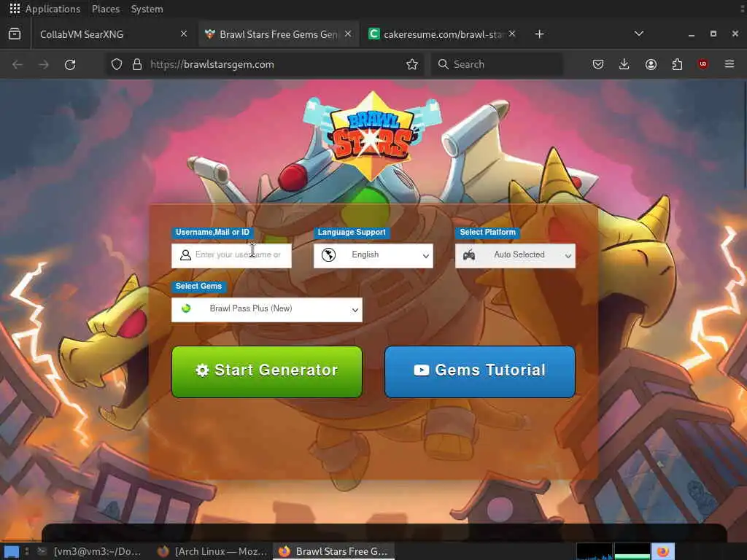Open a new tab with plus icon
Screen dimensions: 747x560
(x=539, y=34)
